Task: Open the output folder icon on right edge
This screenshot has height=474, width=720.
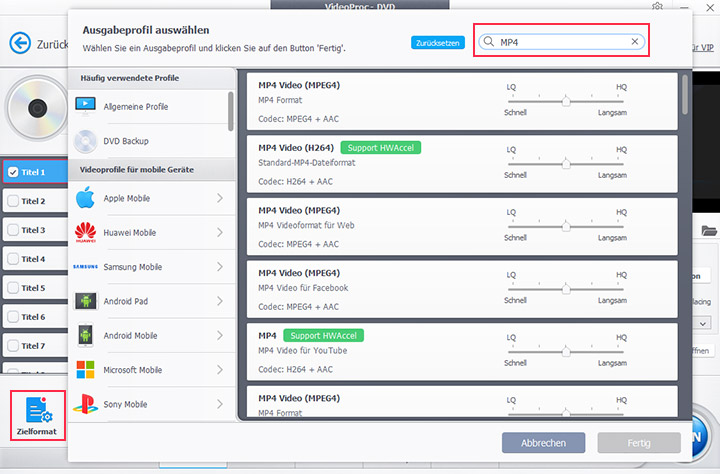Action: (x=709, y=231)
